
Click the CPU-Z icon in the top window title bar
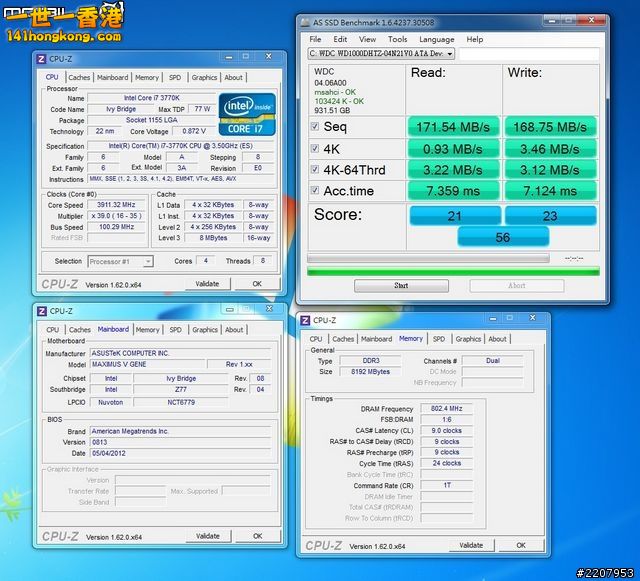click(x=41, y=60)
